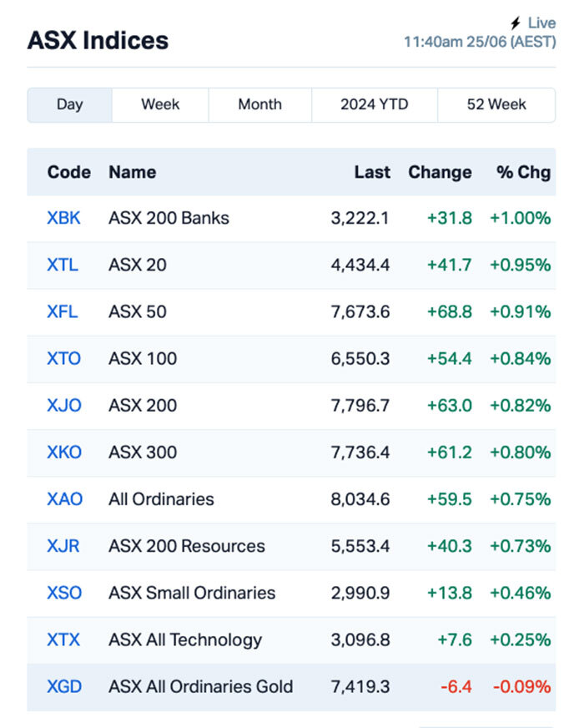Click the 7,796.7 last value
Viewport: 584px width, 728px height.
click(360, 406)
